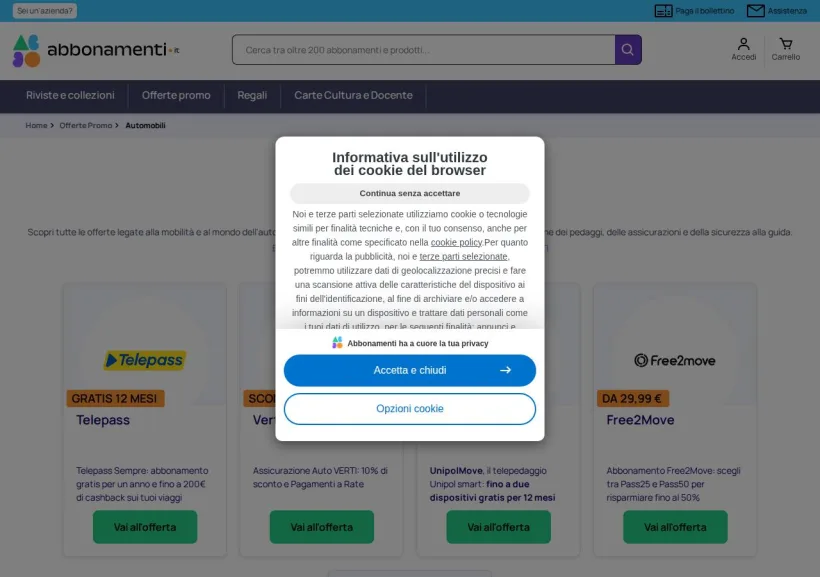Go to Home breadcrumb
This screenshot has height=577, width=820.
click(36, 126)
